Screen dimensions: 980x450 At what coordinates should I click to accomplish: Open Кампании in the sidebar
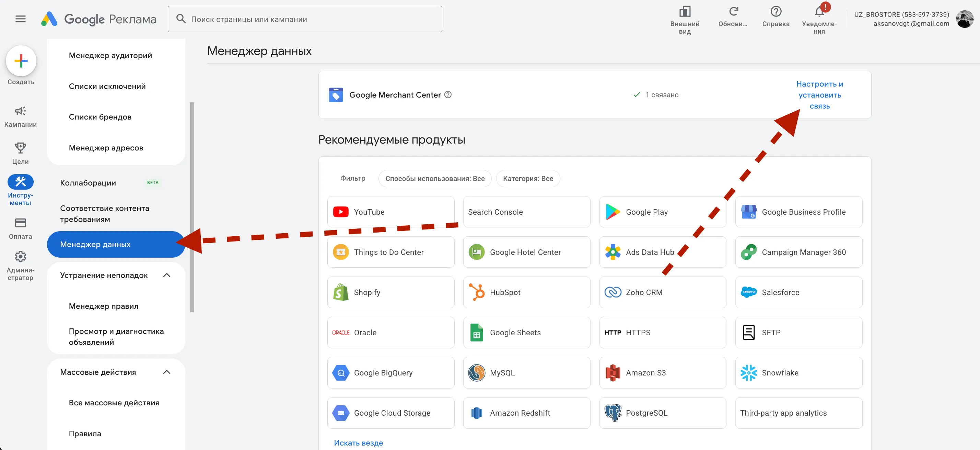(21, 117)
